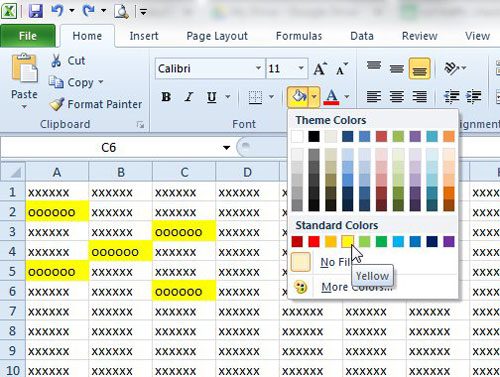Expand the Copy dropdown arrow
Screen dimensions: 500x377
101,82
